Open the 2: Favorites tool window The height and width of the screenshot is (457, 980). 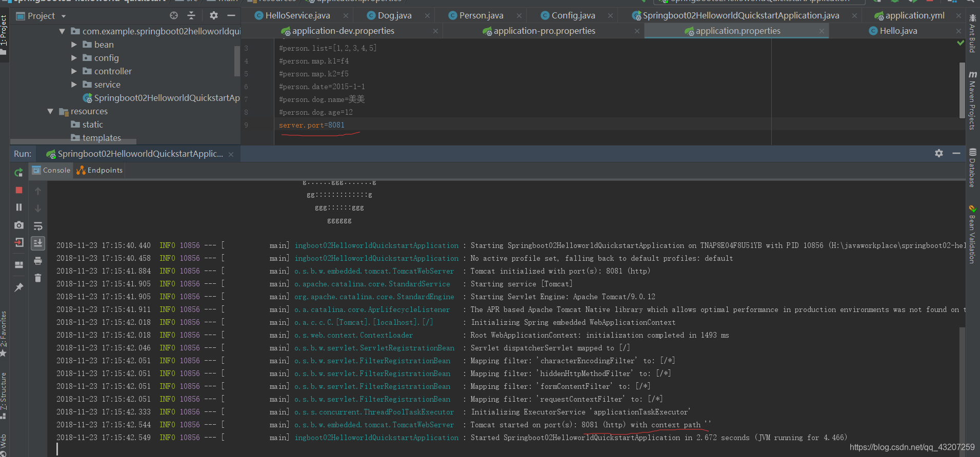[4, 334]
